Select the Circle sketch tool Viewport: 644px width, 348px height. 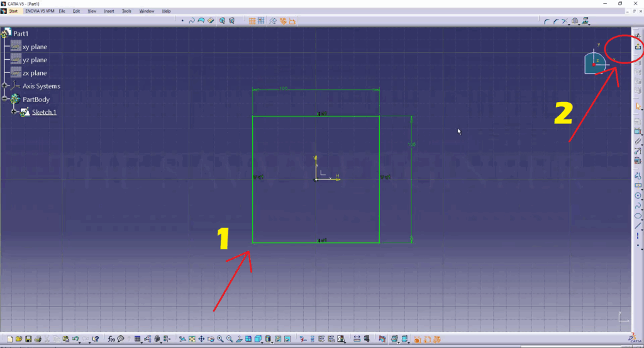click(x=638, y=195)
